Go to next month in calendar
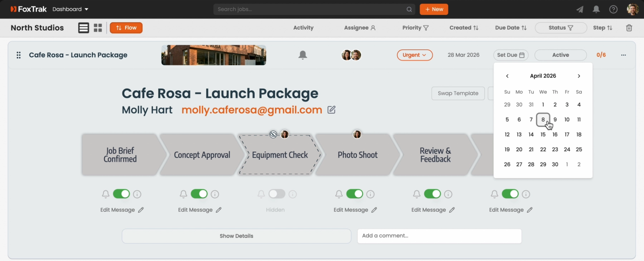Image resolution: width=644 pixels, height=261 pixels. [579, 76]
